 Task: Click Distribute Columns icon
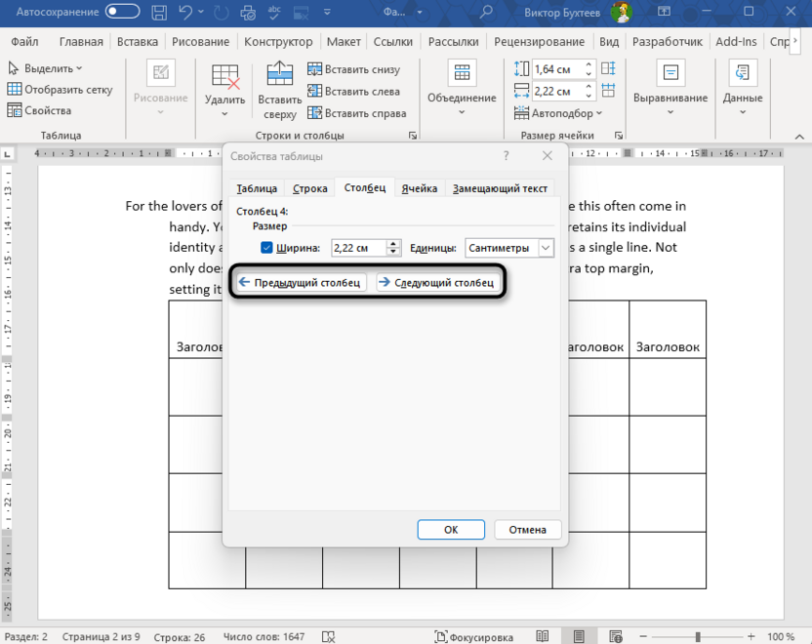[x=608, y=91]
